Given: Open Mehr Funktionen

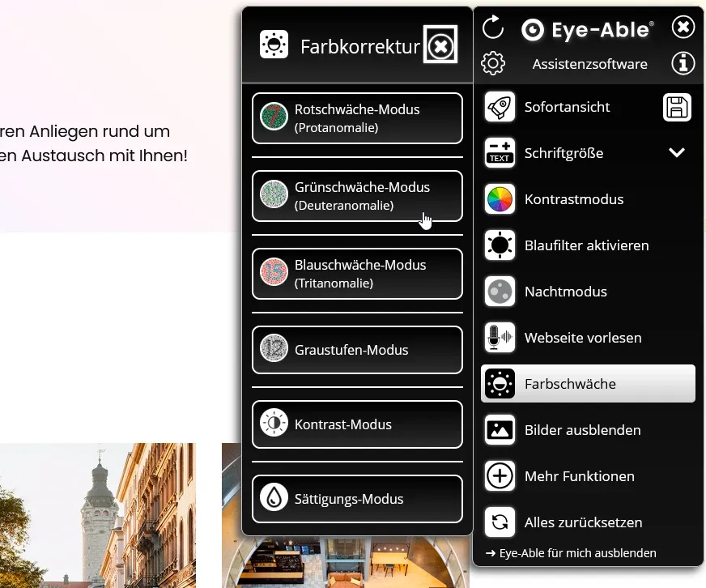Looking at the screenshot, I should click(x=587, y=476).
